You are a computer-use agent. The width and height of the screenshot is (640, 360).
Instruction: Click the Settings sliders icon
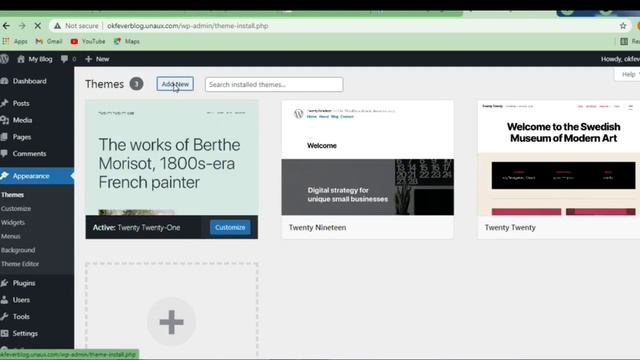4,333
